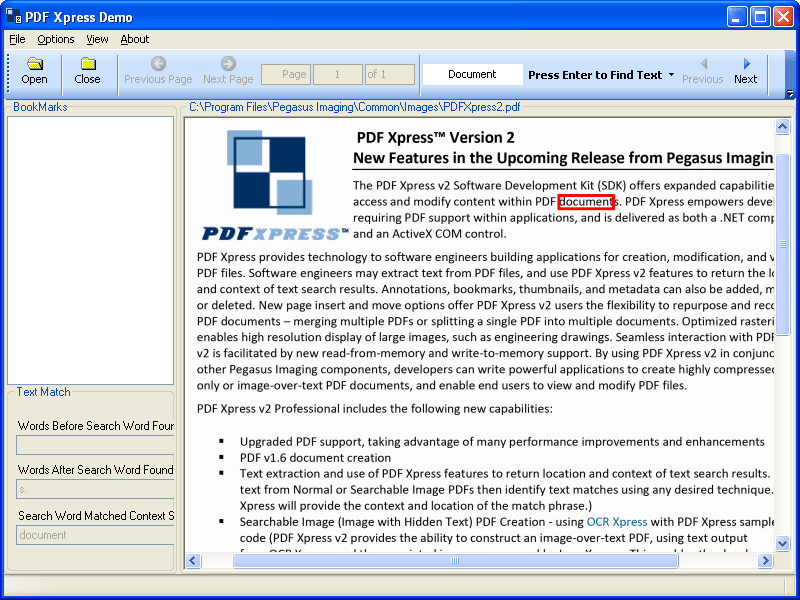
Task: Open the Options menu
Action: click(56, 39)
